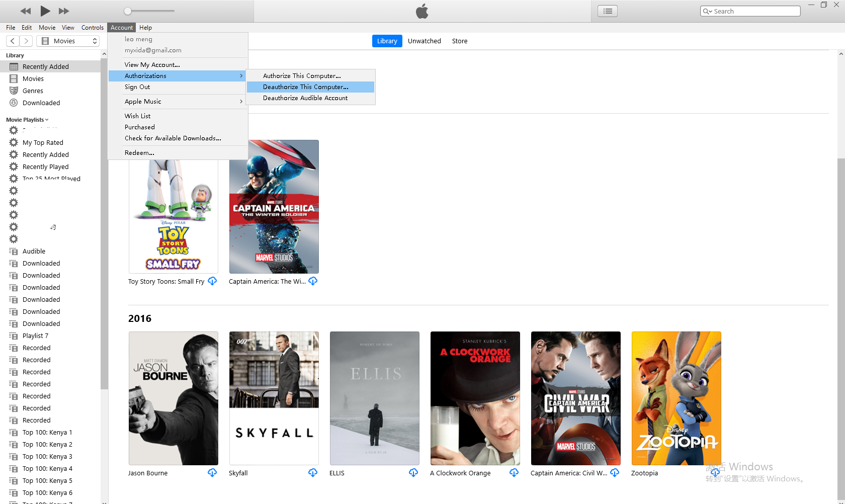
Task: Click the My Top Rated playlist icon
Action: pos(13,142)
